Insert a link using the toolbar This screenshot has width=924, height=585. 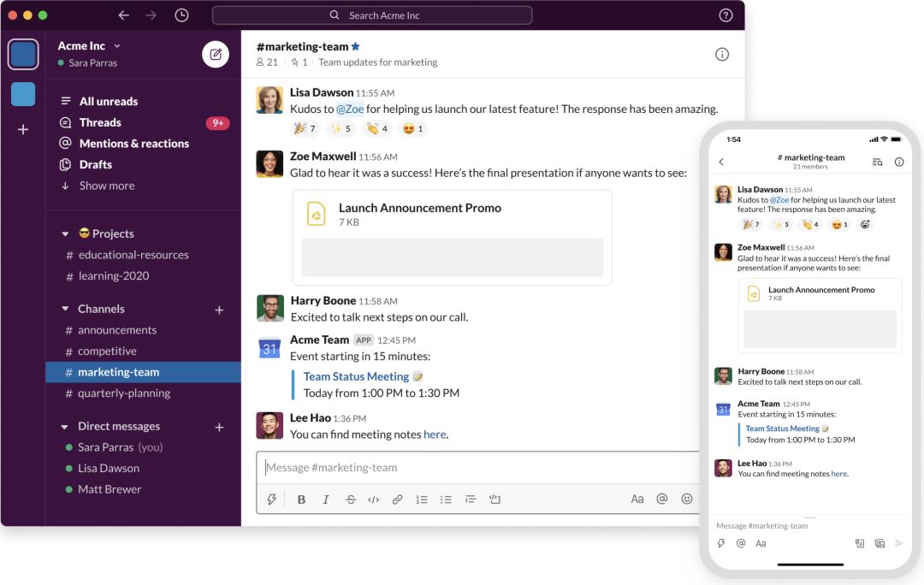tap(397, 499)
